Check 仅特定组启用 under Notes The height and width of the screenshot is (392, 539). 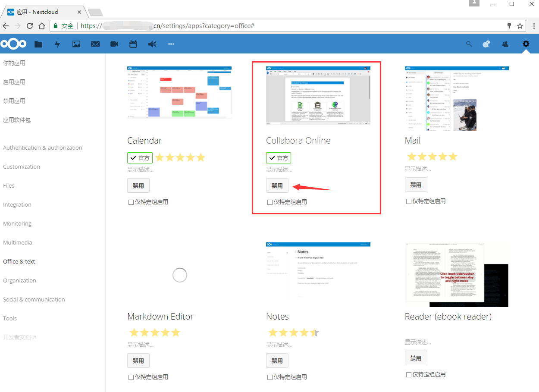(x=269, y=376)
